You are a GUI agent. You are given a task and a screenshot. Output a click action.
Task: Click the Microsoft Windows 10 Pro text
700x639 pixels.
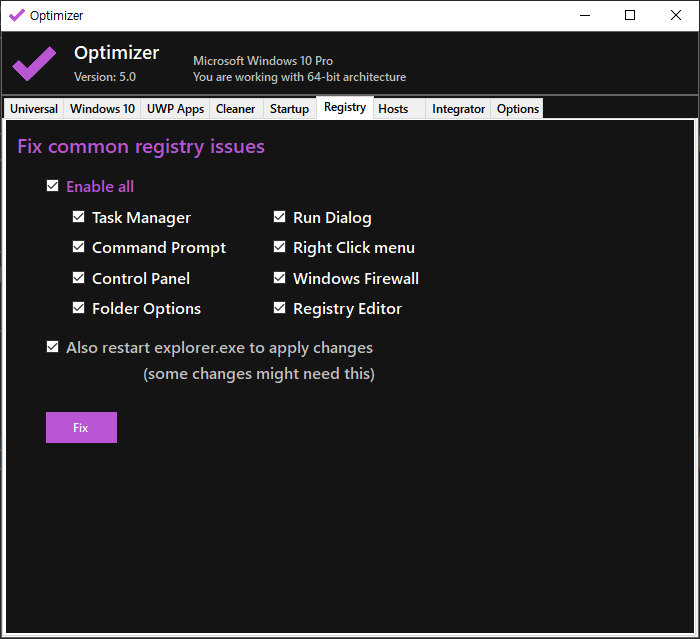coord(263,61)
